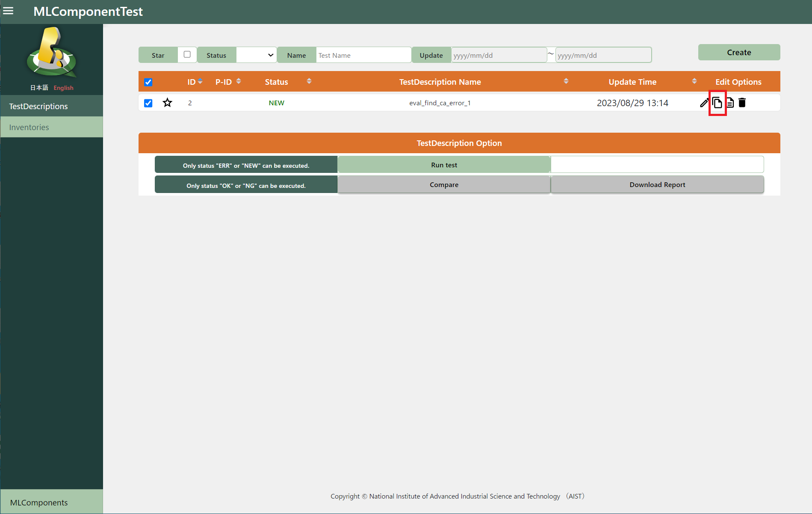Uncheck the select-all checkbox in table header
Image resolution: width=812 pixels, height=514 pixels.
coord(148,82)
